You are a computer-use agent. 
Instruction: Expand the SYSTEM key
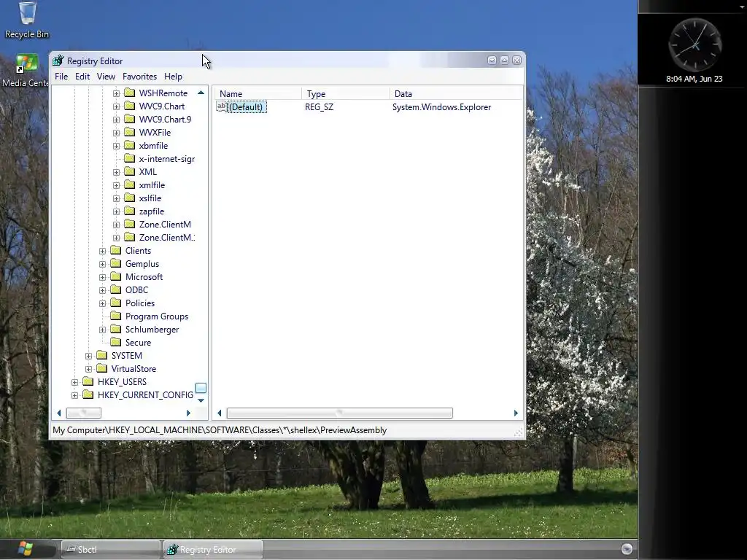(88, 356)
